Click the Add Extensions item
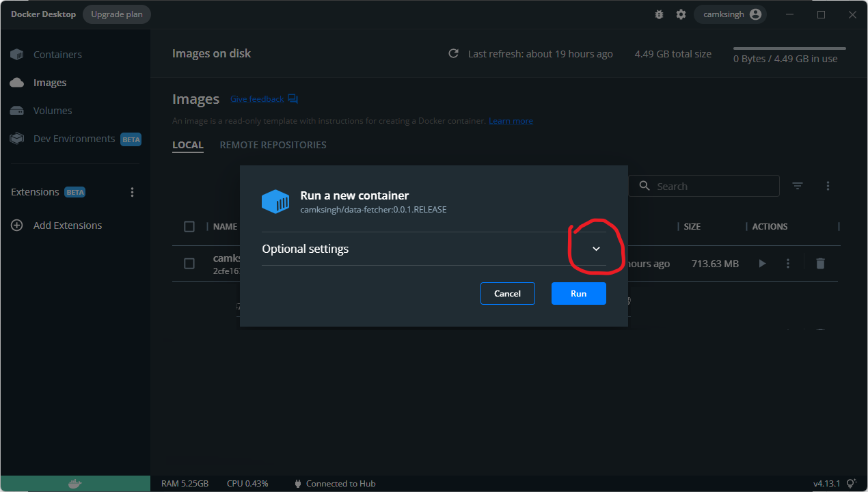The image size is (868, 492). (x=68, y=225)
